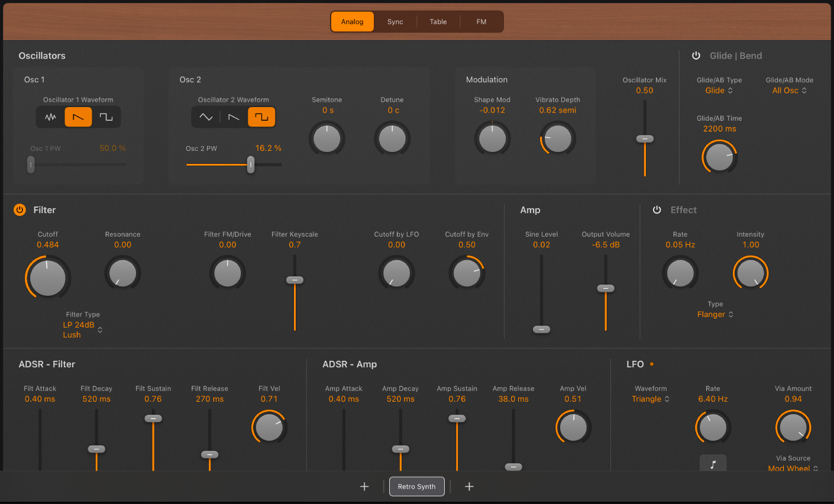Image resolution: width=834 pixels, height=504 pixels.
Task: Click the LFO tempo sync note icon
Action: click(x=713, y=464)
